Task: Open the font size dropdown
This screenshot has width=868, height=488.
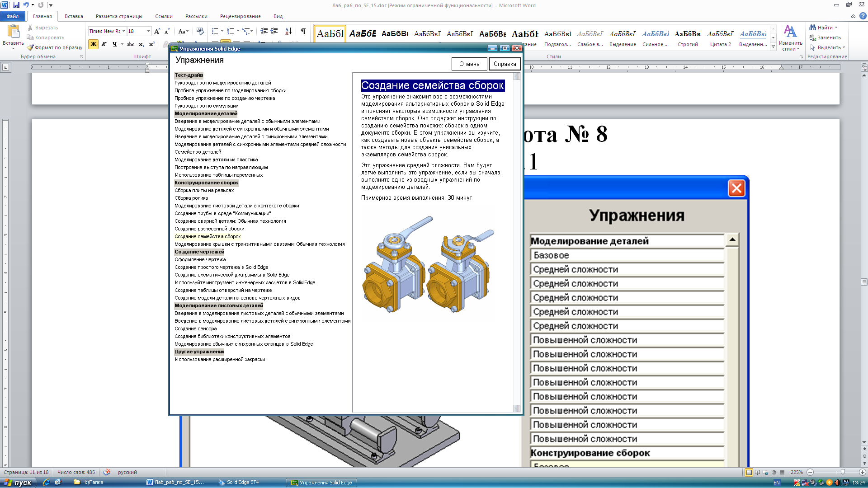Action: click(148, 31)
